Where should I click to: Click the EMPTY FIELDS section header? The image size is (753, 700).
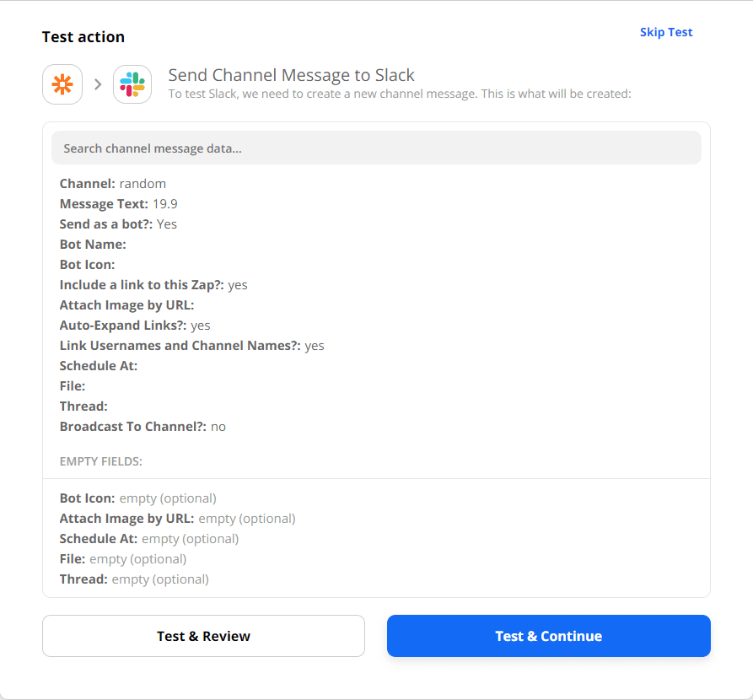[101, 462]
